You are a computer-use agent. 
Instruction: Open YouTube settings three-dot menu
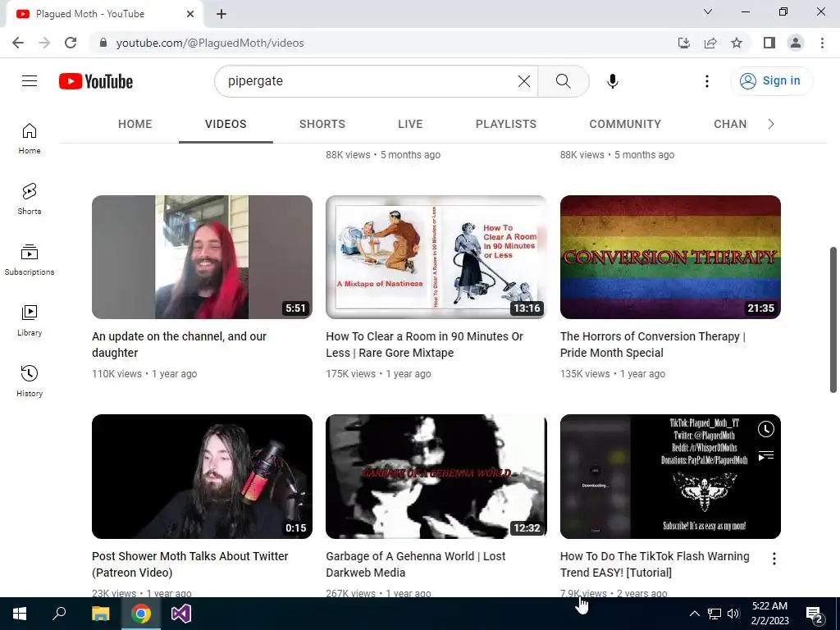pyautogui.click(x=706, y=81)
